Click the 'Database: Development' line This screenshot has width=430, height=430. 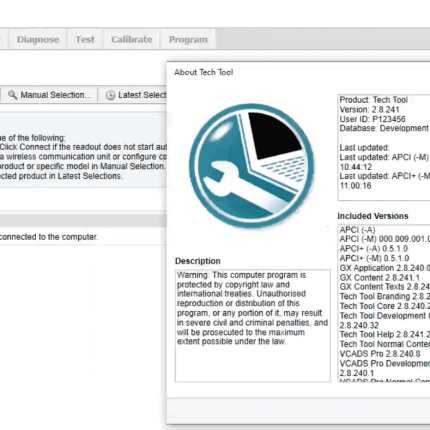[384, 128]
